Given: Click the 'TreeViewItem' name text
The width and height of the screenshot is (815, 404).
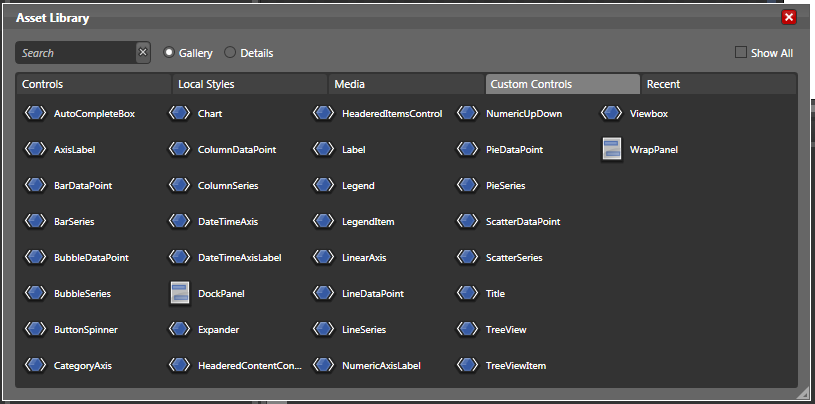Looking at the screenshot, I should 516,366.
